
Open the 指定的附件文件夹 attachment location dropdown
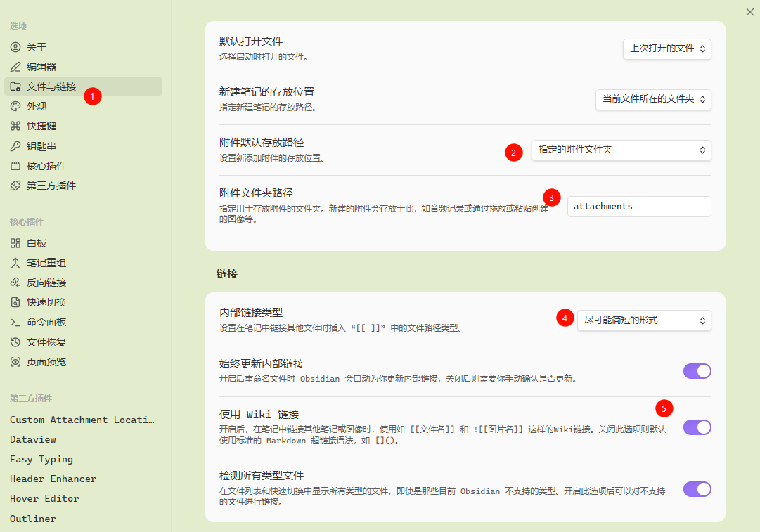pos(621,150)
